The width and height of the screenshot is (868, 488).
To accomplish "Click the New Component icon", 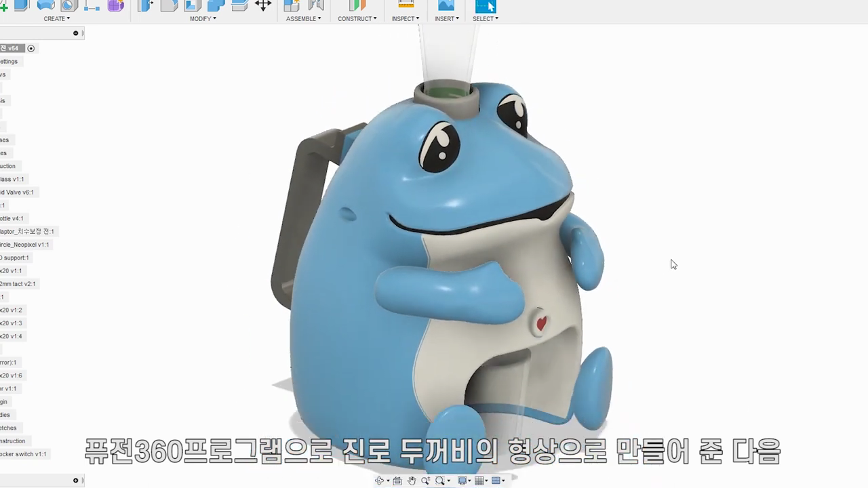I will 292,5.
